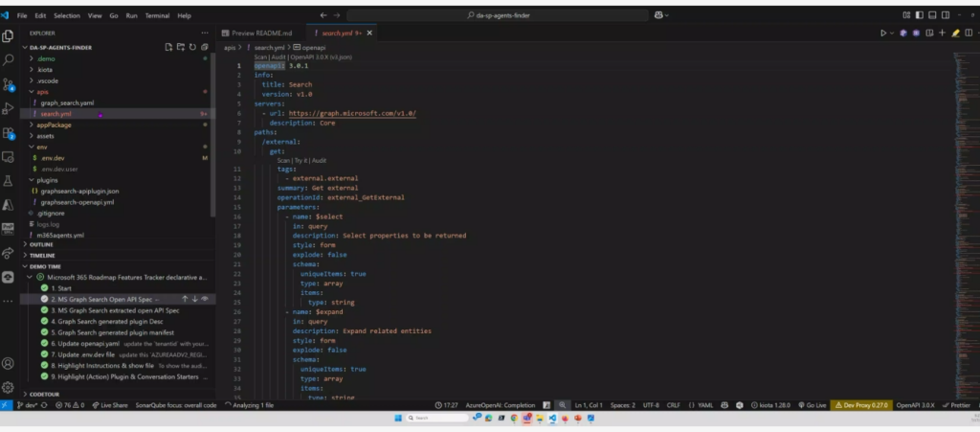
Task: Move demo step down with arrow
Action: pos(194,300)
